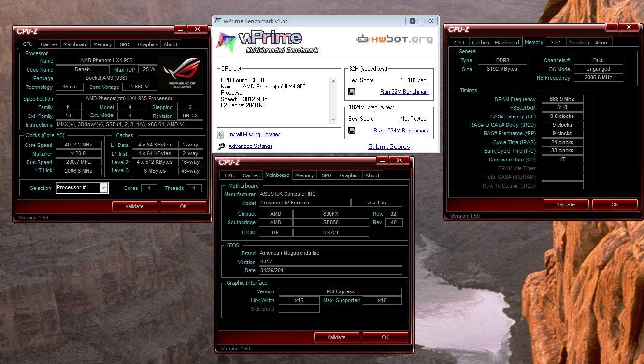Click the Package field Socket AM3 (938)

106,78
